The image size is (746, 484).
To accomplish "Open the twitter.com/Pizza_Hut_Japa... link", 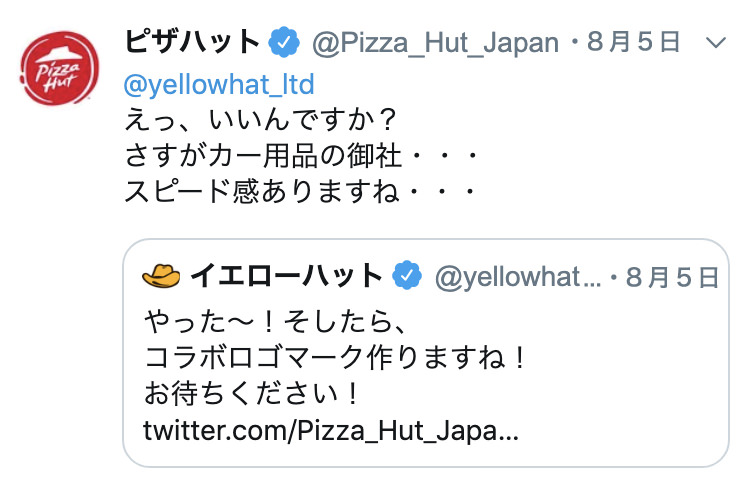I will coord(331,431).
